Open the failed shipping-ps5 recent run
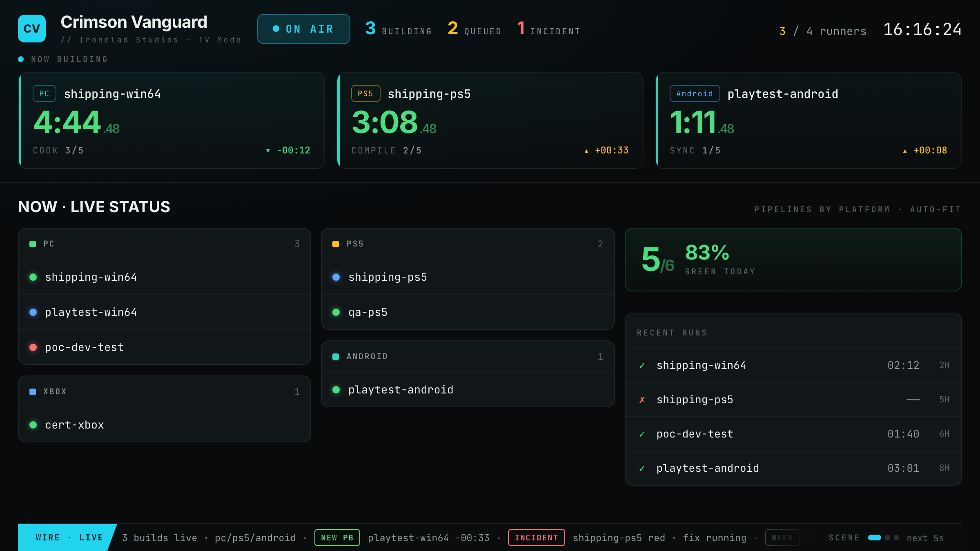Screen dimensions: 980x551 (793, 400)
